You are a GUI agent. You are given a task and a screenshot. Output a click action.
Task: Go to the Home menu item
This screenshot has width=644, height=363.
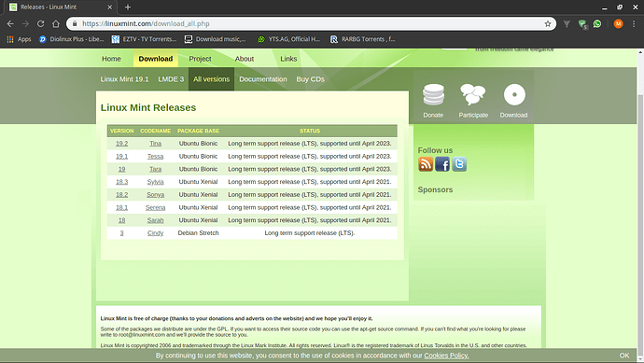click(111, 59)
